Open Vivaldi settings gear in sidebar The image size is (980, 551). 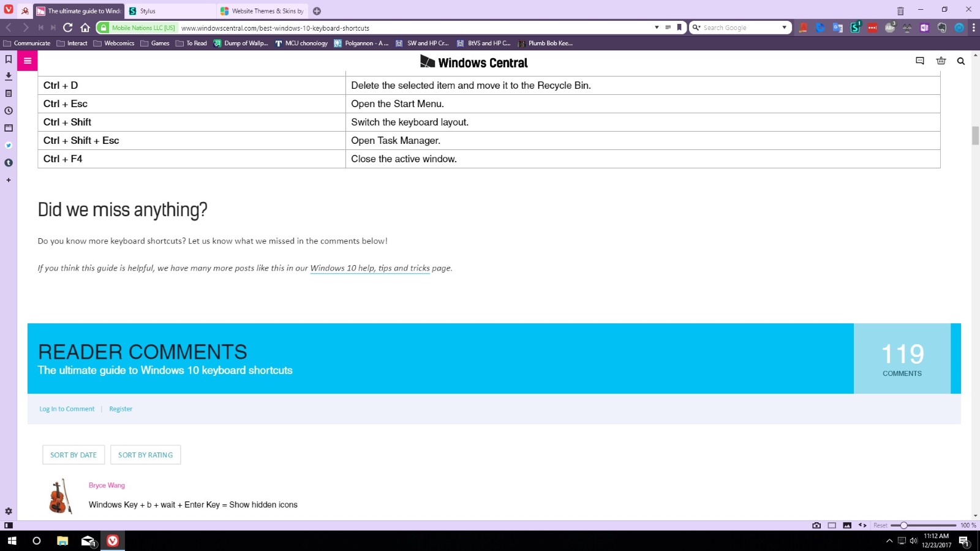coord(9,511)
